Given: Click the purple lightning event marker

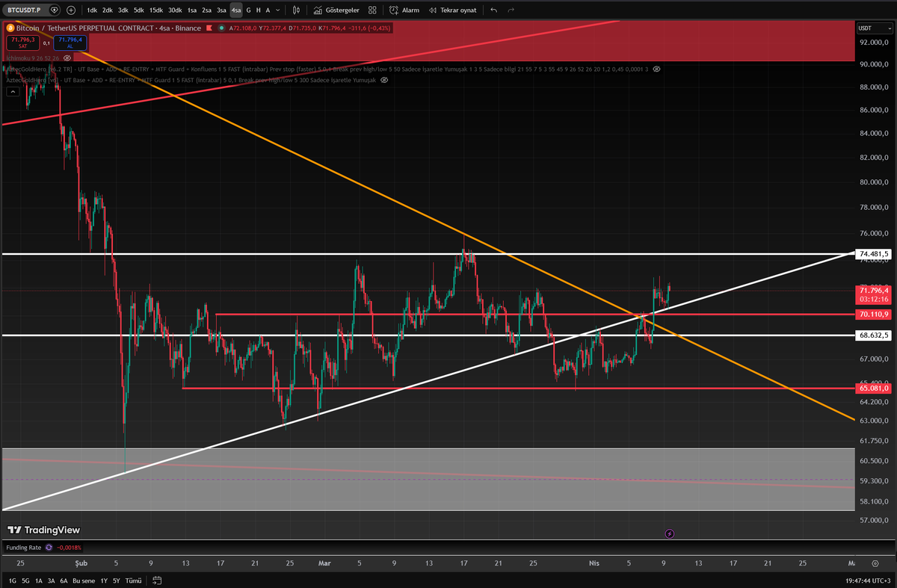Looking at the screenshot, I should tap(669, 533).
